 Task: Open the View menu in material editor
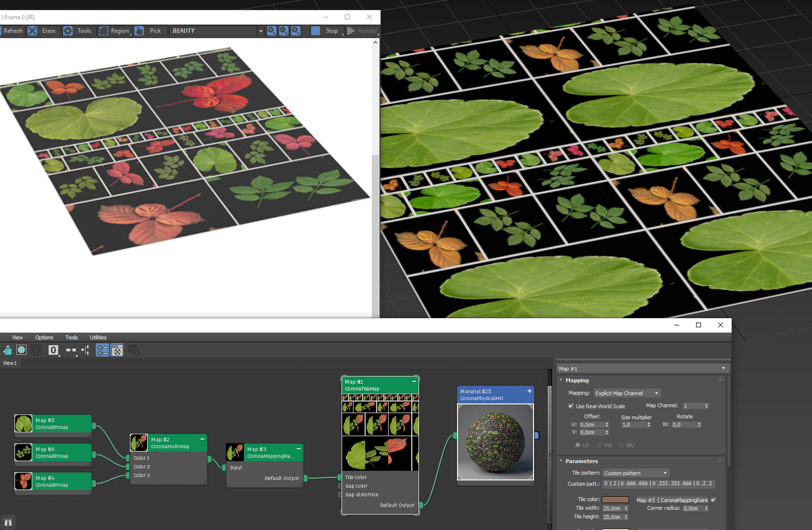coord(17,337)
